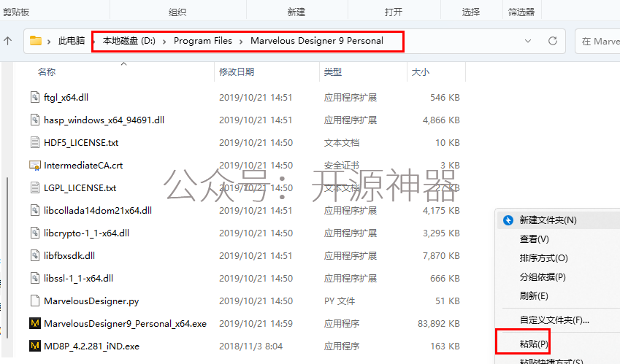Click the MD8P_4.2.281_iND.exe app icon
620x364 pixels.
[x=35, y=346]
